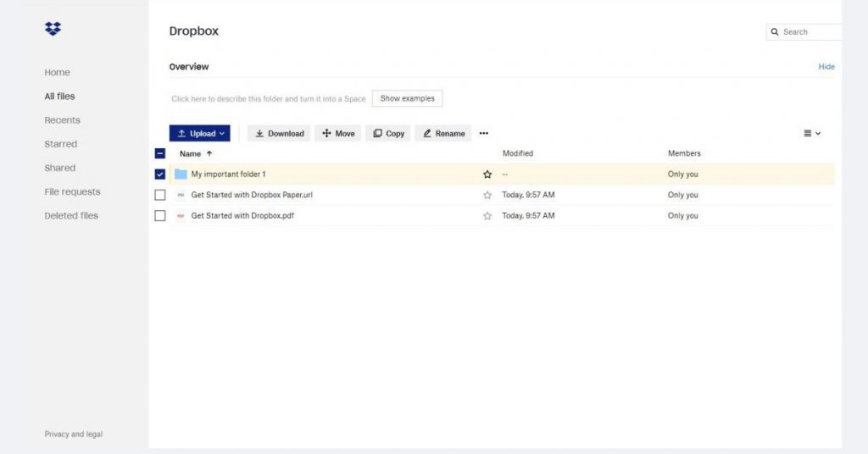Image resolution: width=868 pixels, height=454 pixels.
Task: Click the Members column header
Action: (684, 153)
